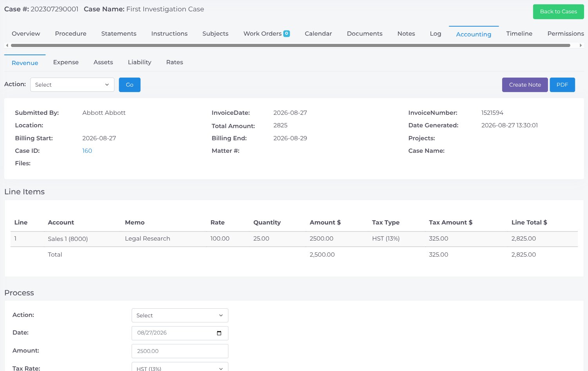588x371 pixels.
Task: Open the Work Orders tab
Action: pos(262,34)
